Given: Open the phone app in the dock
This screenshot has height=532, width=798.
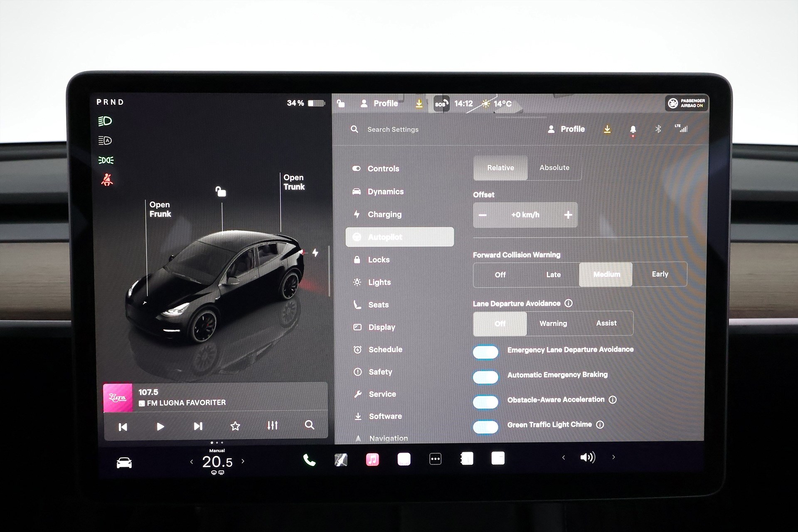Looking at the screenshot, I should tap(309, 460).
